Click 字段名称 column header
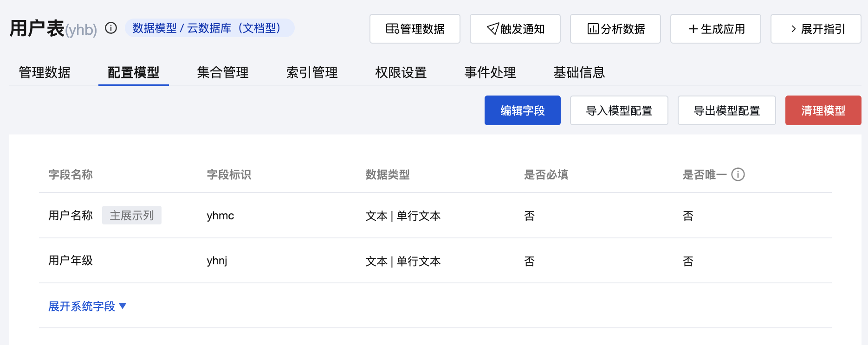This screenshot has width=868, height=345. point(71,174)
